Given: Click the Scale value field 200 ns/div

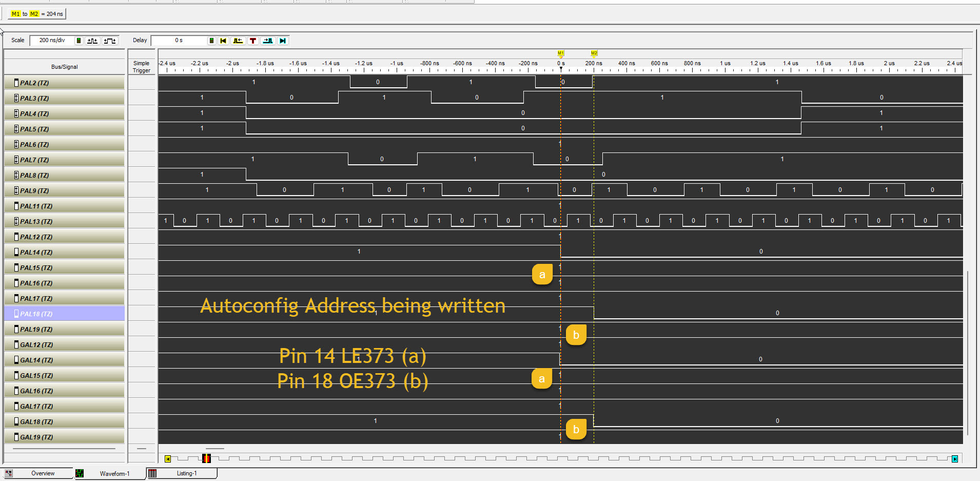Looking at the screenshot, I should [x=52, y=40].
